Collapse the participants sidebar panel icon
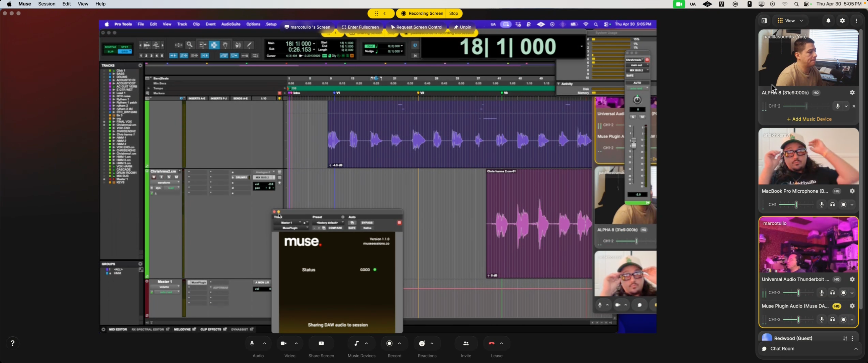The width and height of the screenshot is (868, 363). click(x=764, y=21)
